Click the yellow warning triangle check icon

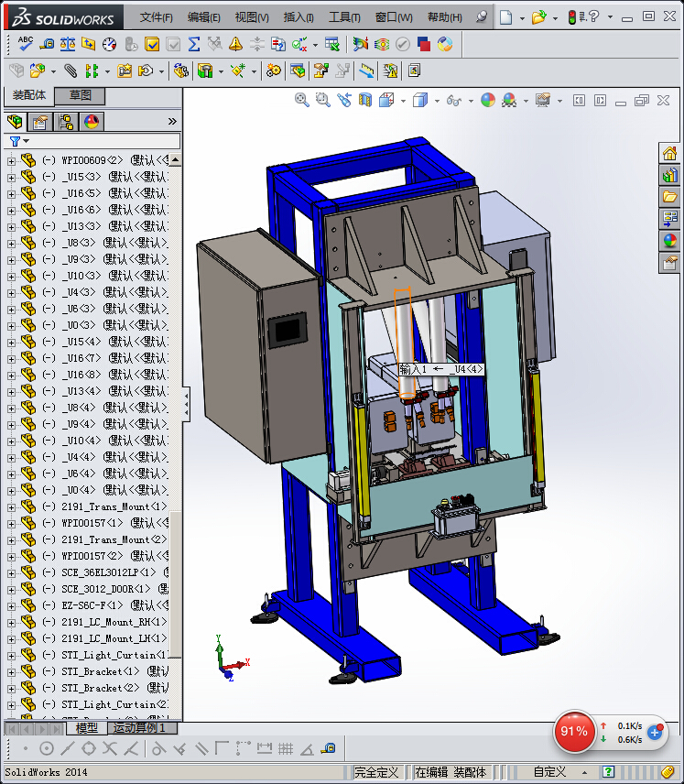tap(235, 45)
